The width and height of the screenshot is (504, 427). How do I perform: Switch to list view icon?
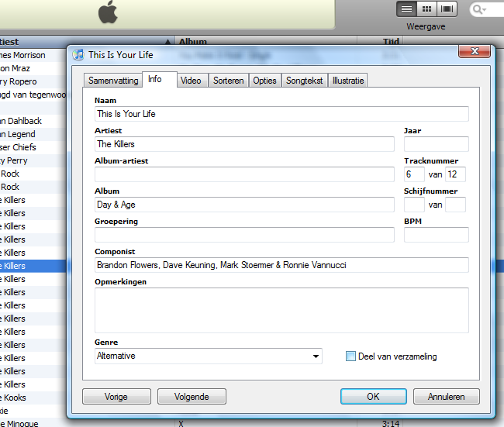[x=406, y=9]
